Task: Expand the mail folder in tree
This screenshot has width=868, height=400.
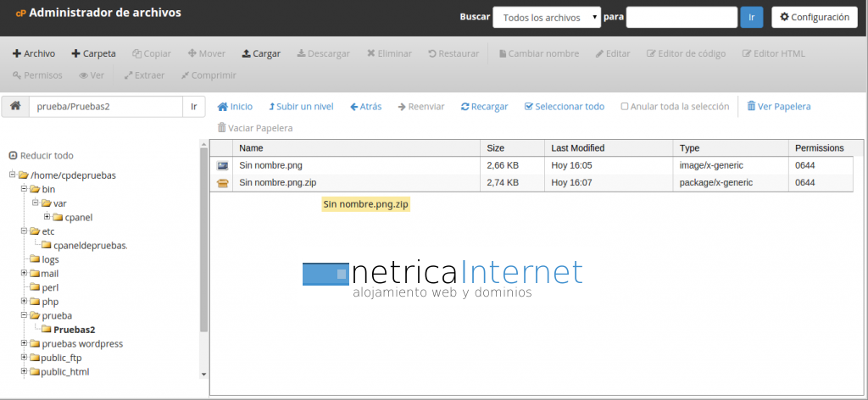Action: [24, 274]
